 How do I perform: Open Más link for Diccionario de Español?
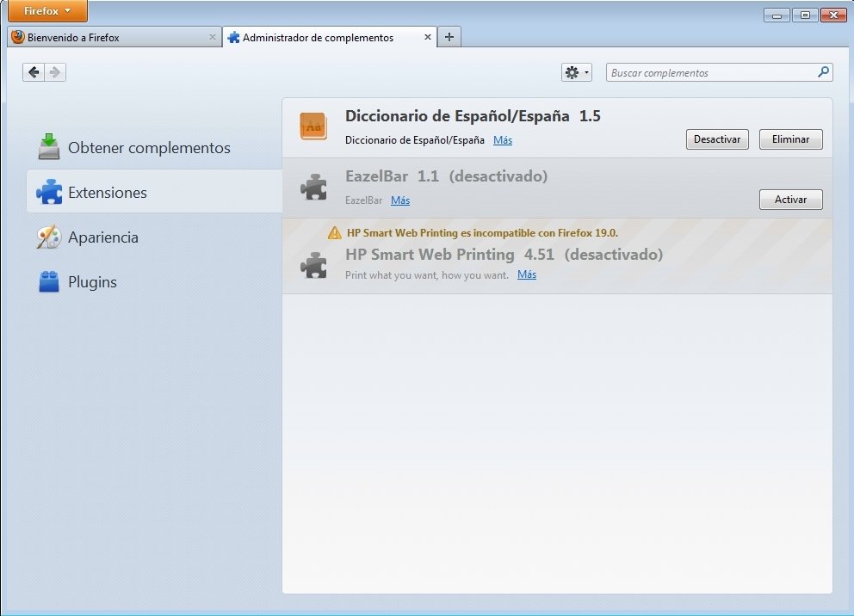point(503,140)
